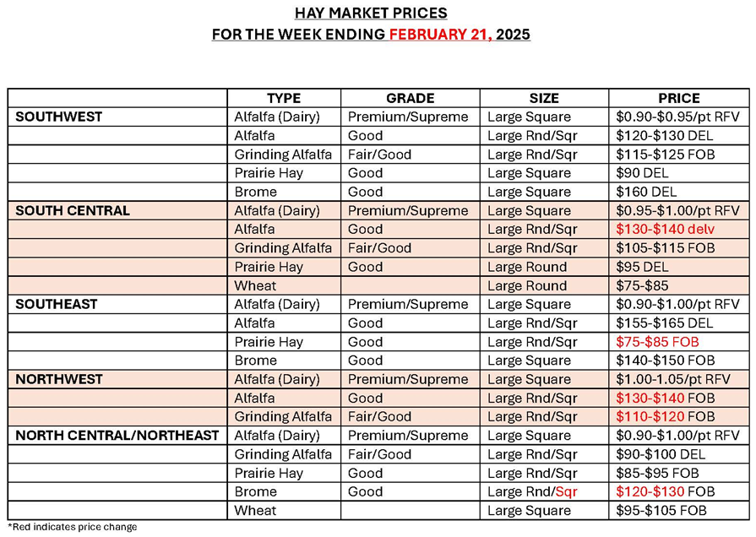Click the red FEBRUARY 21 date text
The width and height of the screenshot is (756, 537).
point(445,35)
